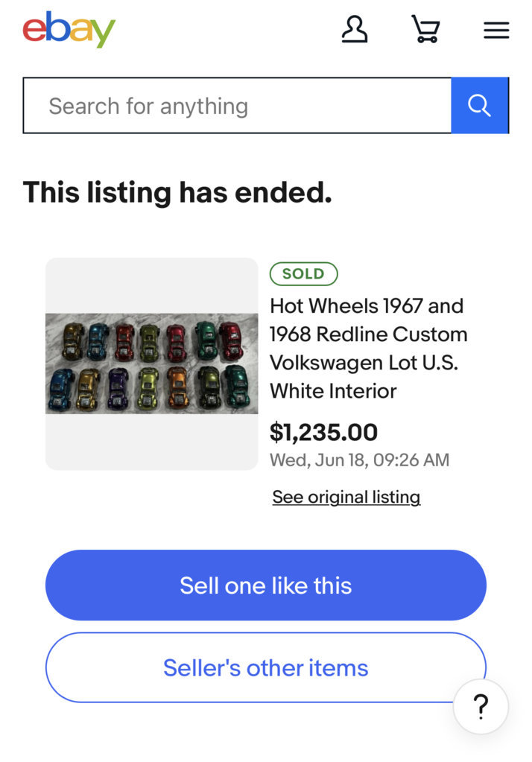The height and width of the screenshot is (762, 532).
Task: Follow the 'See original listing' link
Action: point(346,497)
